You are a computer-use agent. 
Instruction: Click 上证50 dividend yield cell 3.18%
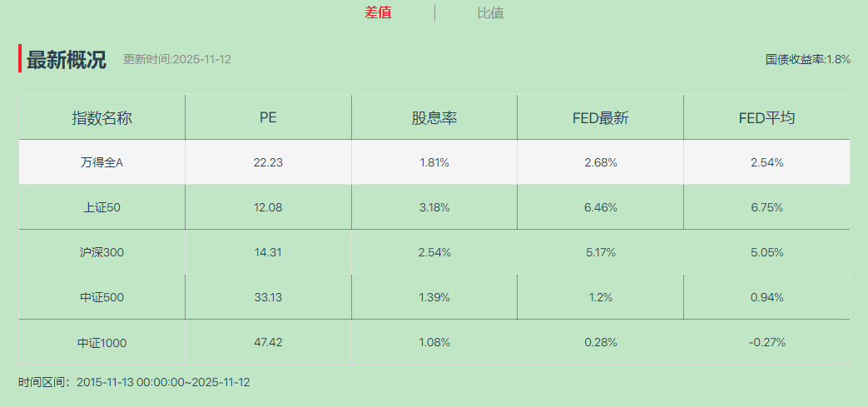[x=434, y=207]
